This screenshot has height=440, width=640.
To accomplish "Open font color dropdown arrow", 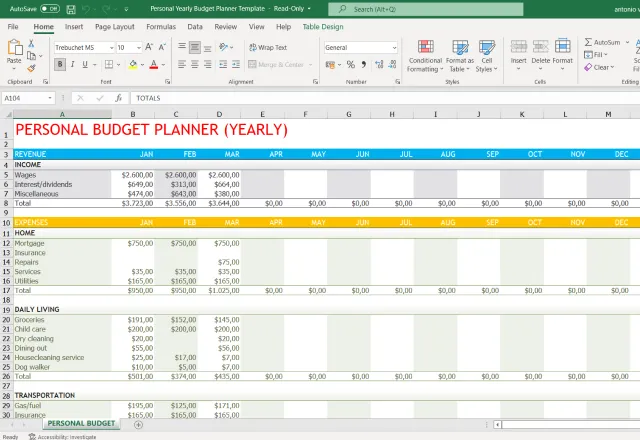I will click(163, 64).
